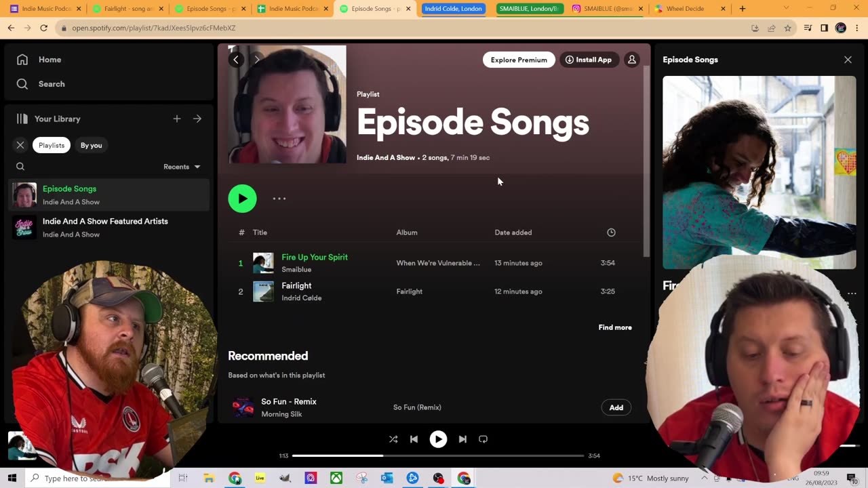Collapse Your Library via its icon
The width and height of the screenshot is (868, 488).
[x=22, y=119]
